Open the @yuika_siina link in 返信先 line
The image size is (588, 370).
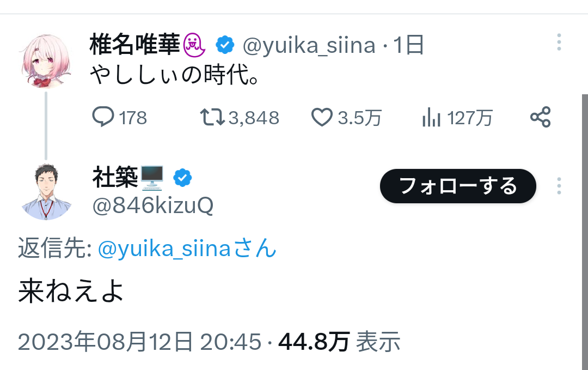[x=164, y=250]
